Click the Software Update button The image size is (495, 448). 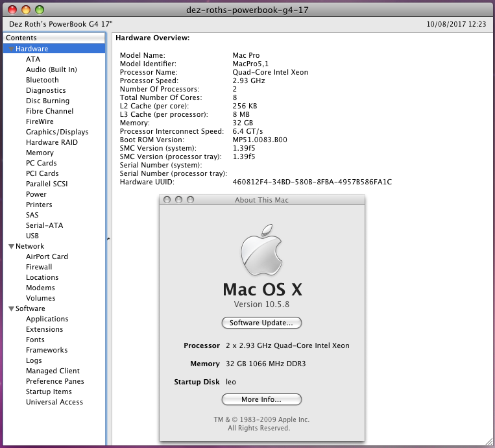[x=261, y=323]
